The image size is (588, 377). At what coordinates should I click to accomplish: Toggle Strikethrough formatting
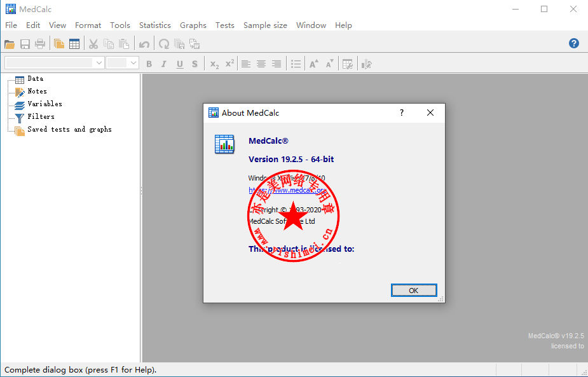195,64
